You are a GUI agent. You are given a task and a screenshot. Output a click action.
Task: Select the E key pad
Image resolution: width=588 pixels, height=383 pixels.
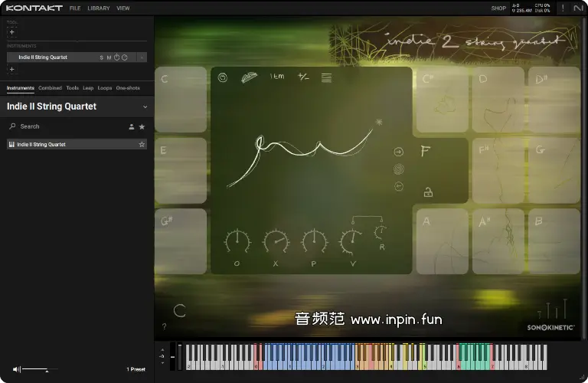click(181, 171)
